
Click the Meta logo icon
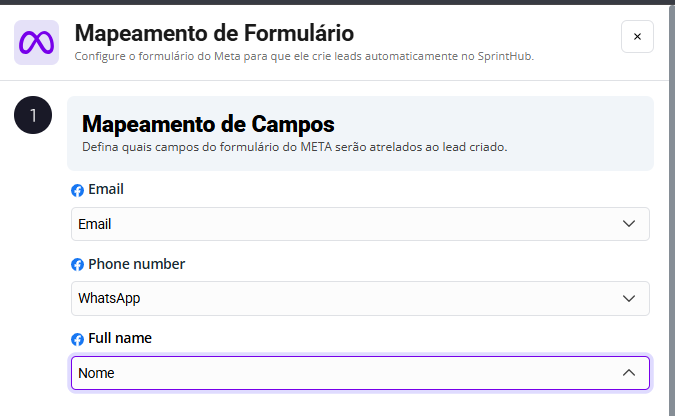(x=37, y=42)
